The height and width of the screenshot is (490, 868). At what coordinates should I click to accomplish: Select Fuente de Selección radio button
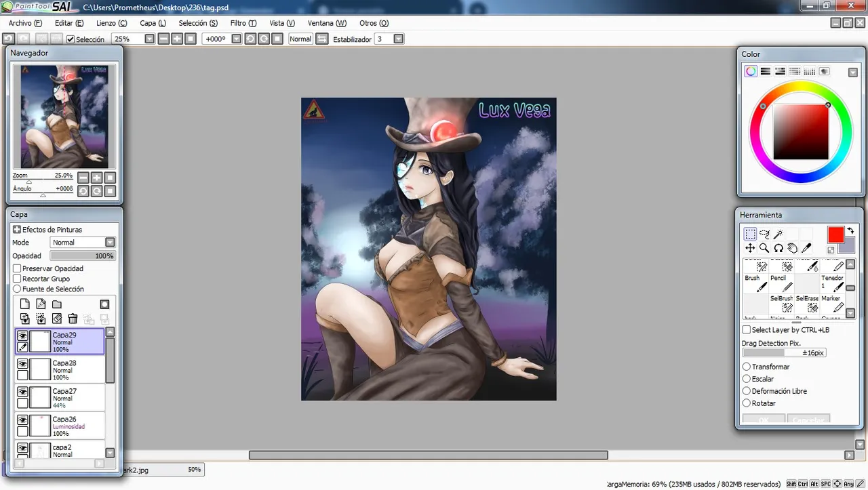[17, 289]
